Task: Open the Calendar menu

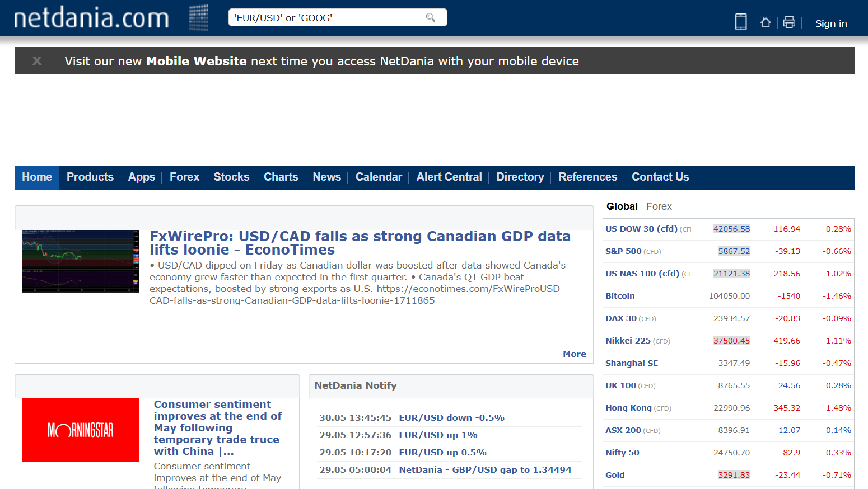Action: (x=379, y=177)
